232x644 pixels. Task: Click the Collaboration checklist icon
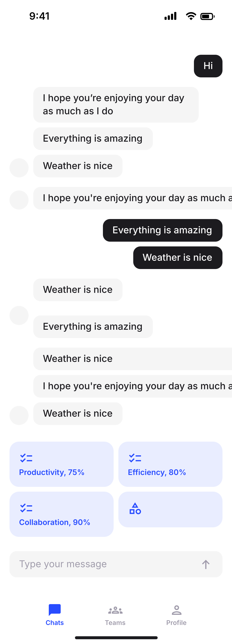[26, 508]
